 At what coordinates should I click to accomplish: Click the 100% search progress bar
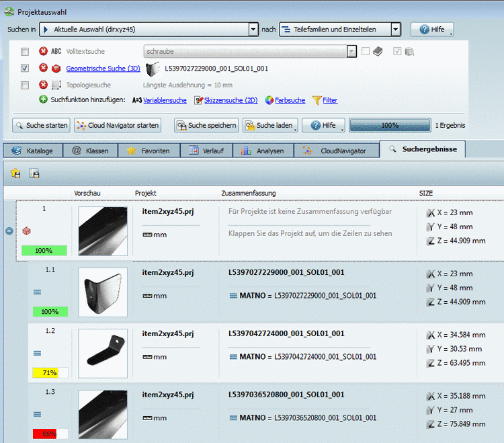point(390,125)
